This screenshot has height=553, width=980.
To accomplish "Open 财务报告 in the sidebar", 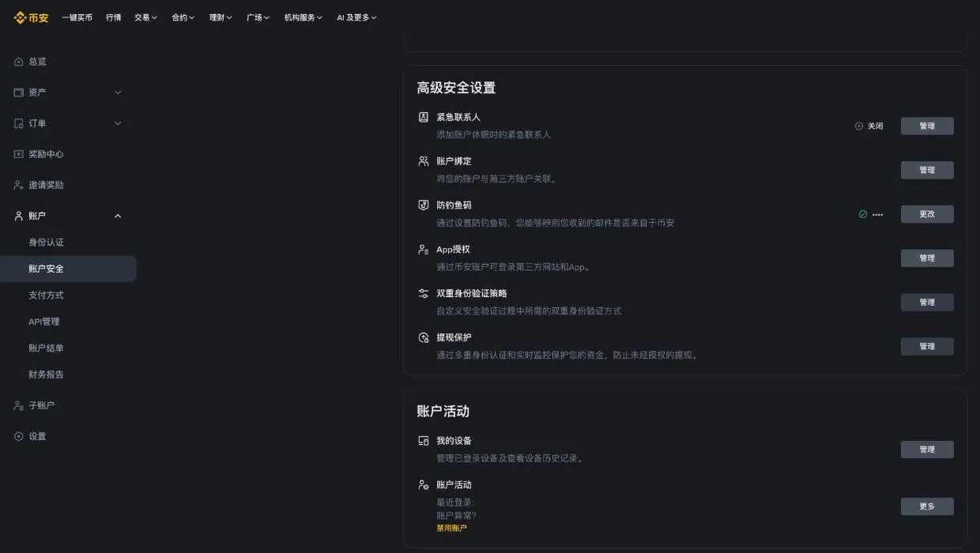I will tap(46, 374).
